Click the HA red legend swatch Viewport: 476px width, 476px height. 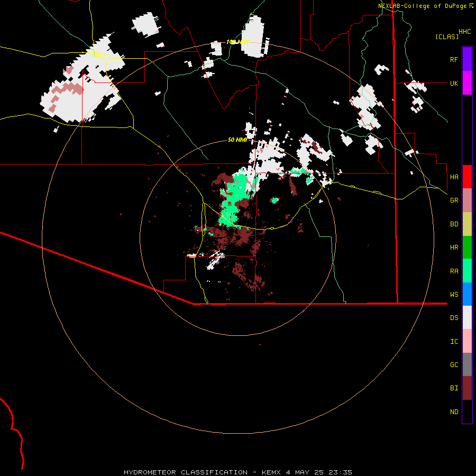(467, 177)
